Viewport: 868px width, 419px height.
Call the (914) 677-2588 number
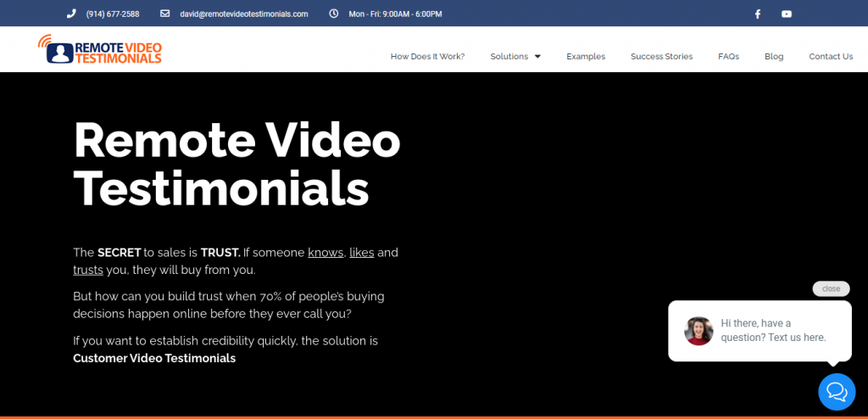(113, 14)
